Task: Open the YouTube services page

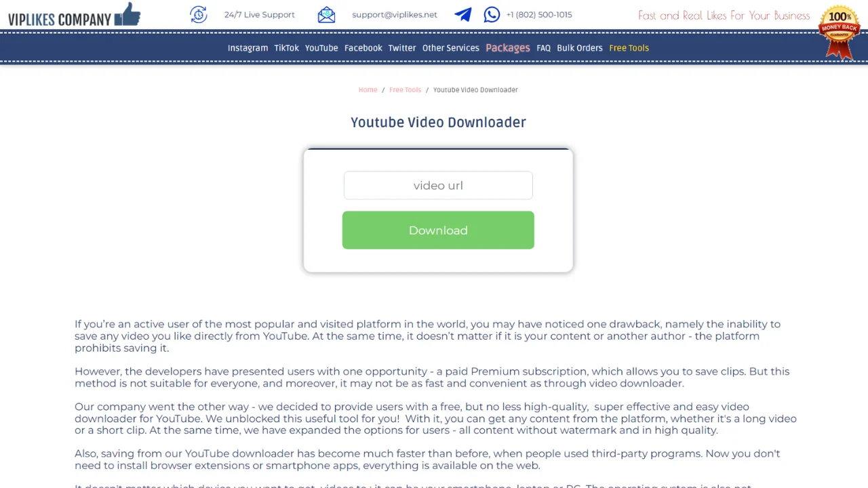Action: [321, 47]
